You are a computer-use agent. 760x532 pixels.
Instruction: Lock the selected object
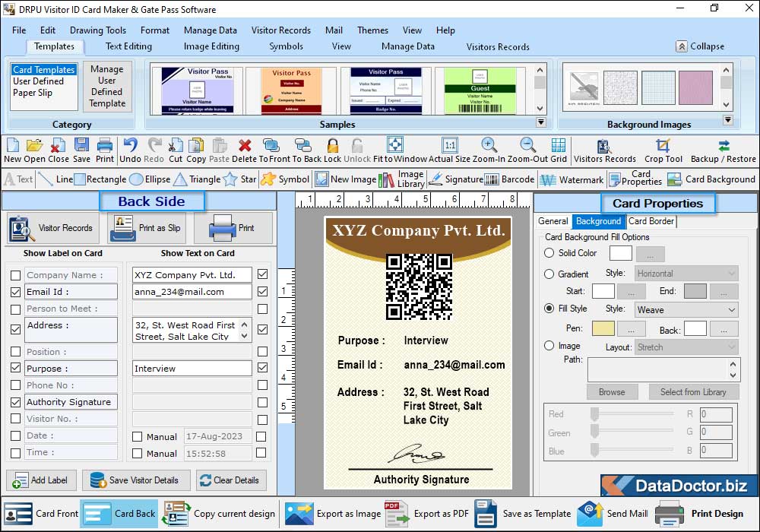333,145
